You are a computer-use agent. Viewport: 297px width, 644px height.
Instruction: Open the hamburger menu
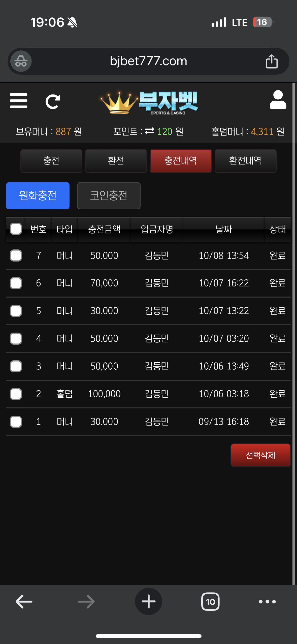coord(19,101)
